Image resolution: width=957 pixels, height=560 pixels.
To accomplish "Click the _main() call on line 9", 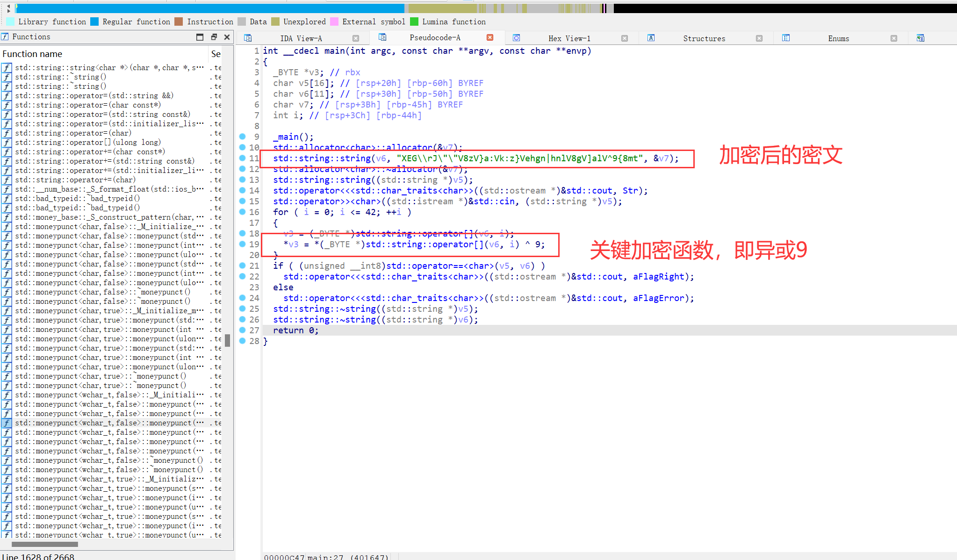I will coord(293,137).
